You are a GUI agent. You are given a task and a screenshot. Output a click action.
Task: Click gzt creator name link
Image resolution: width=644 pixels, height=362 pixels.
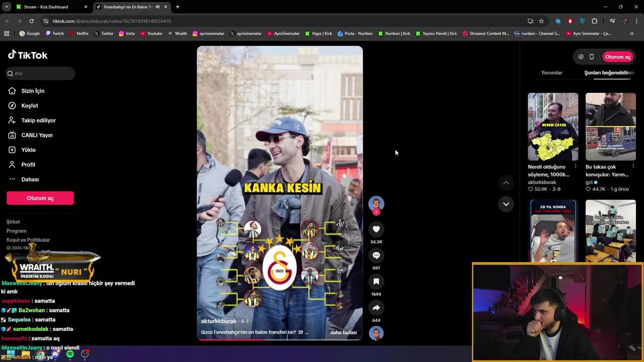click(x=589, y=183)
